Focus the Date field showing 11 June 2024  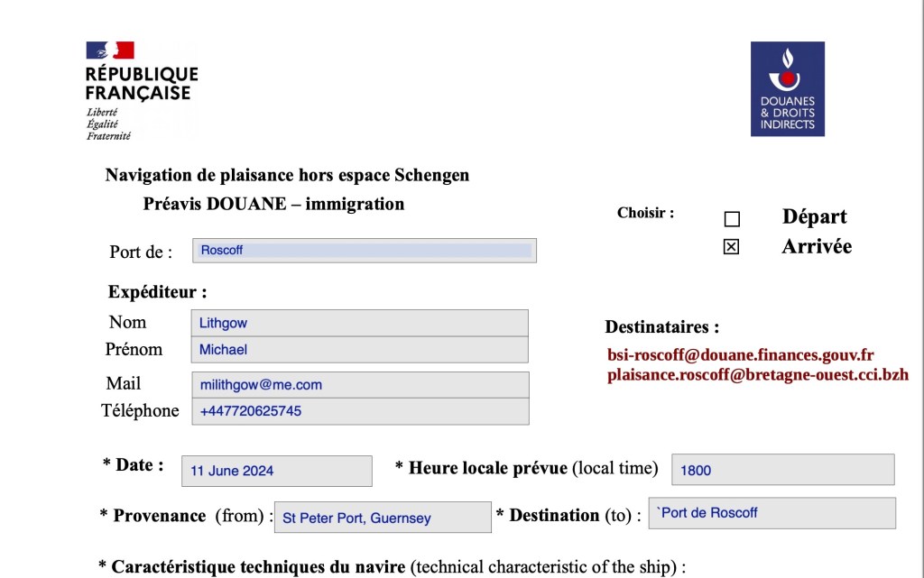pyautogui.click(x=277, y=471)
